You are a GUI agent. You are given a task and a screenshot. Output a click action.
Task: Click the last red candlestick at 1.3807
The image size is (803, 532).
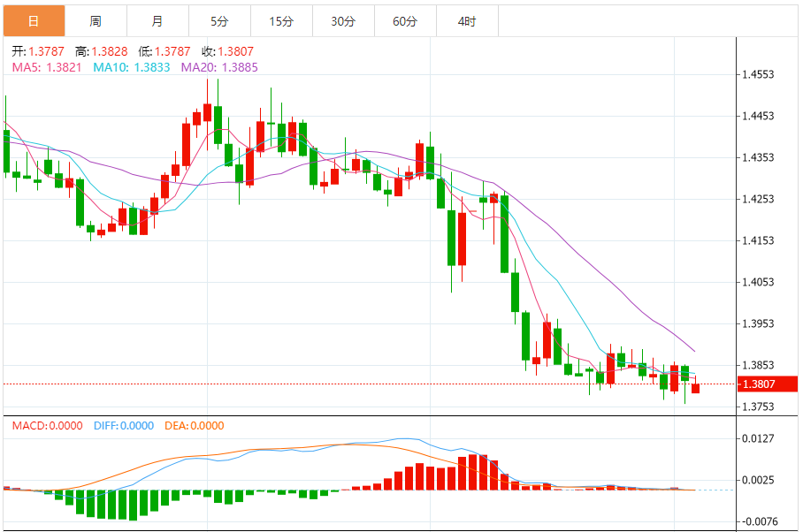click(x=695, y=388)
